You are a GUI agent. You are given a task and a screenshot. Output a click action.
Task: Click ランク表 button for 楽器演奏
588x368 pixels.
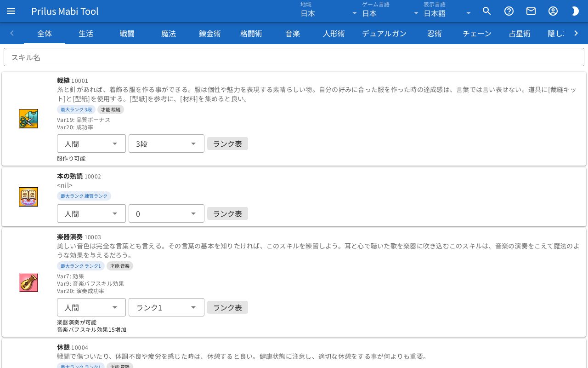pos(227,307)
